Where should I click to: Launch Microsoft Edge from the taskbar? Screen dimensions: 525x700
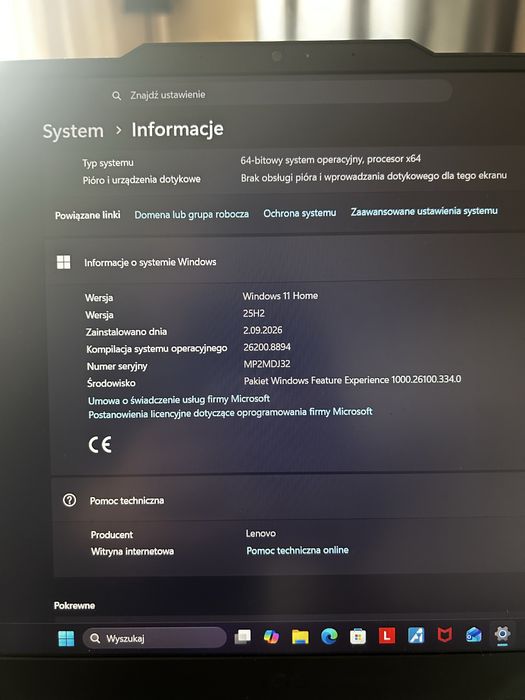[329, 636]
